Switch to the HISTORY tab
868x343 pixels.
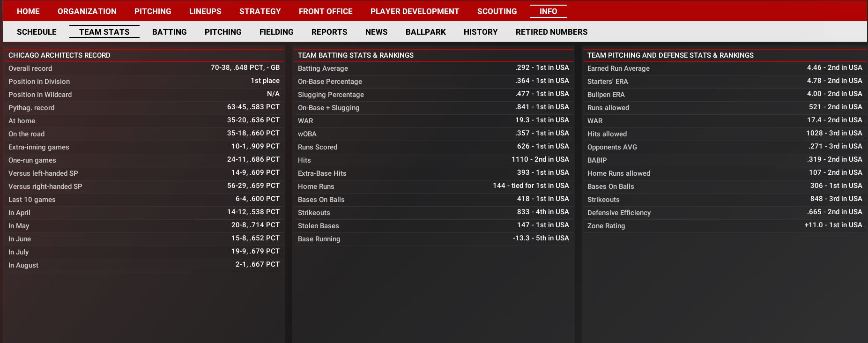pyautogui.click(x=481, y=32)
